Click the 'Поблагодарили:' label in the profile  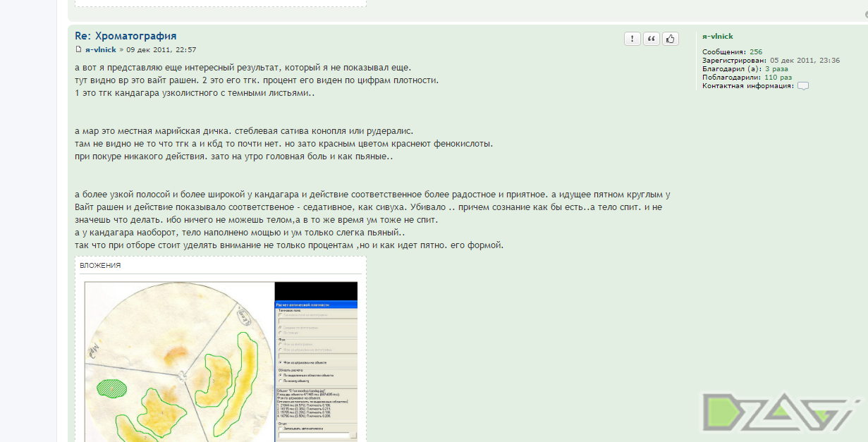point(732,78)
